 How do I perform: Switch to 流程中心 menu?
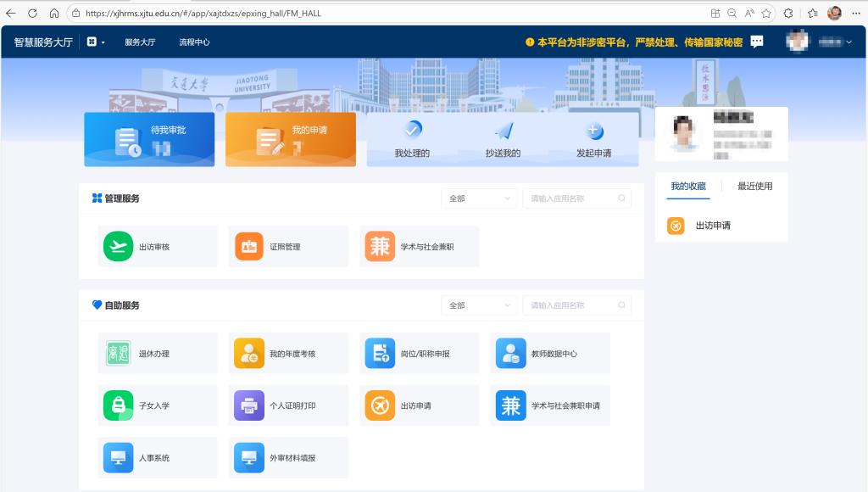[194, 42]
